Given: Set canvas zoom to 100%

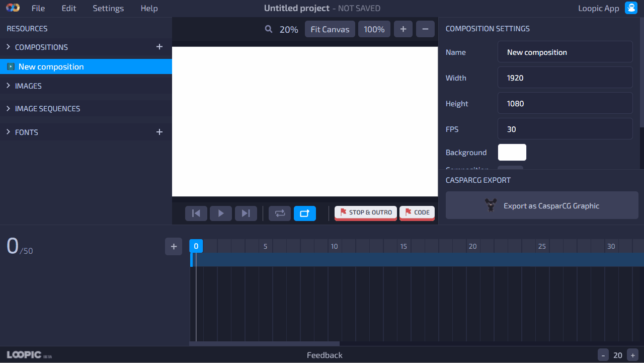Looking at the screenshot, I should [x=374, y=29].
